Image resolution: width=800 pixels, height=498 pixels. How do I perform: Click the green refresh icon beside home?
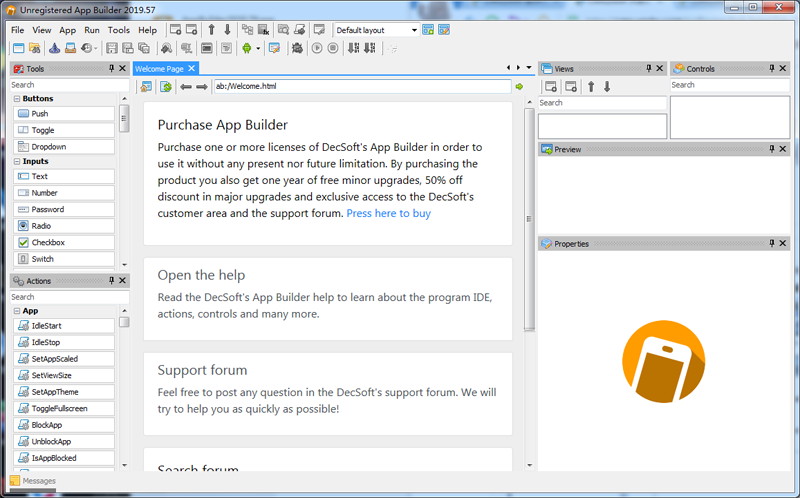click(x=166, y=87)
